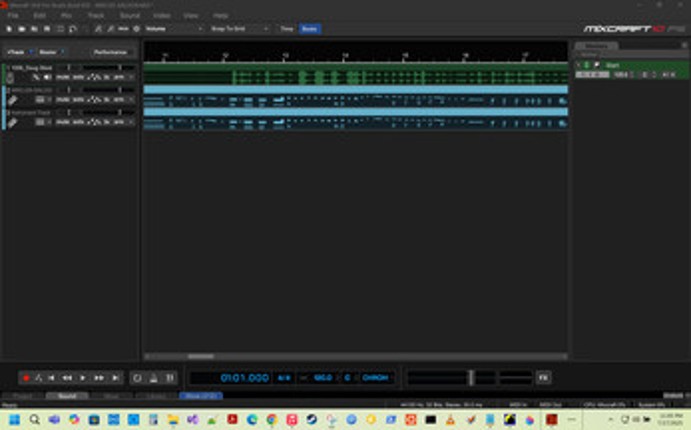Screen dimensions: 691x430
Task: Rewind to start using transport control
Action: pyautogui.click(x=51, y=378)
